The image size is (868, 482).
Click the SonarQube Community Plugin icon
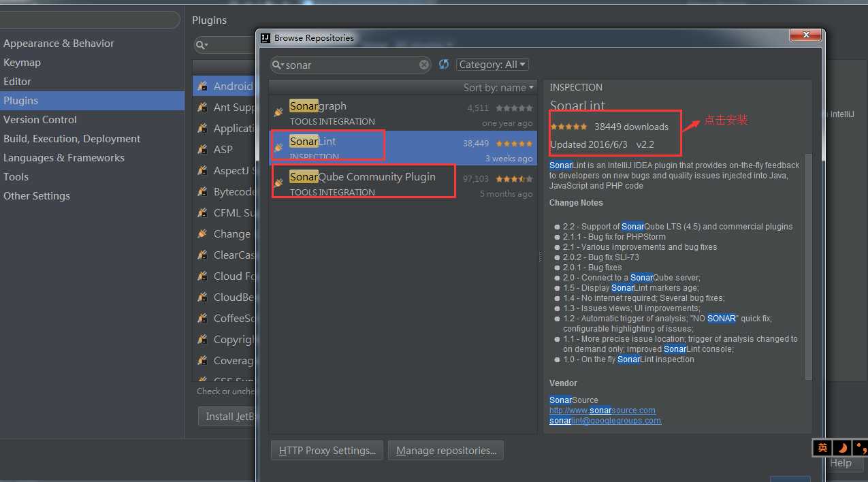coord(278,183)
